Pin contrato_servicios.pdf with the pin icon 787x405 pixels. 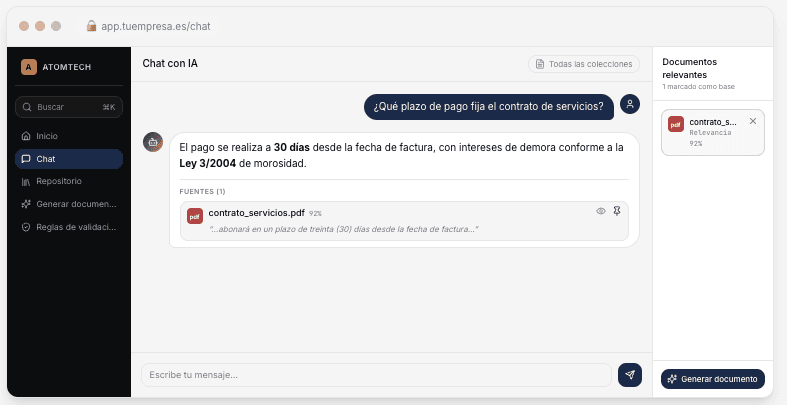(x=617, y=211)
